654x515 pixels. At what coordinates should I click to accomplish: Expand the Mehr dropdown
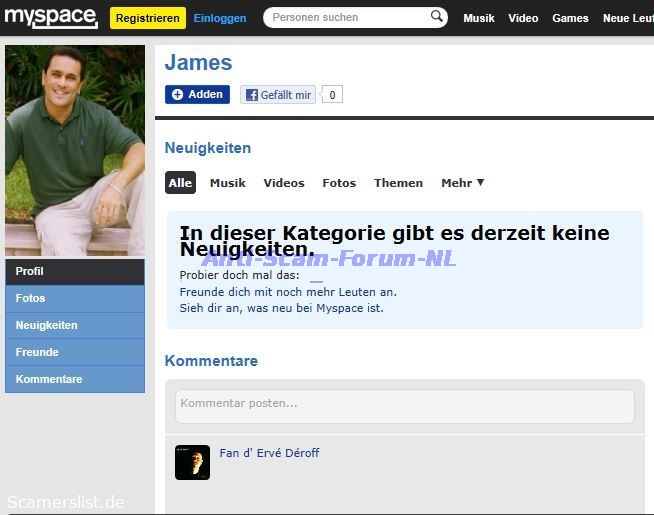[x=462, y=183]
